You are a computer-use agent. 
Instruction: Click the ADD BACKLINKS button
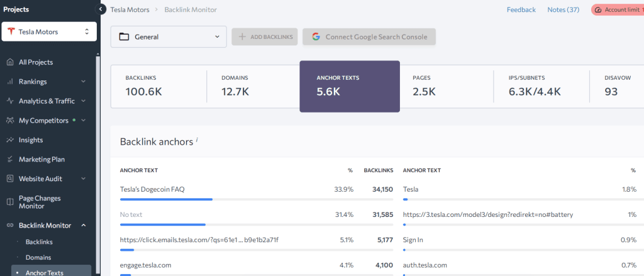pyautogui.click(x=265, y=36)
